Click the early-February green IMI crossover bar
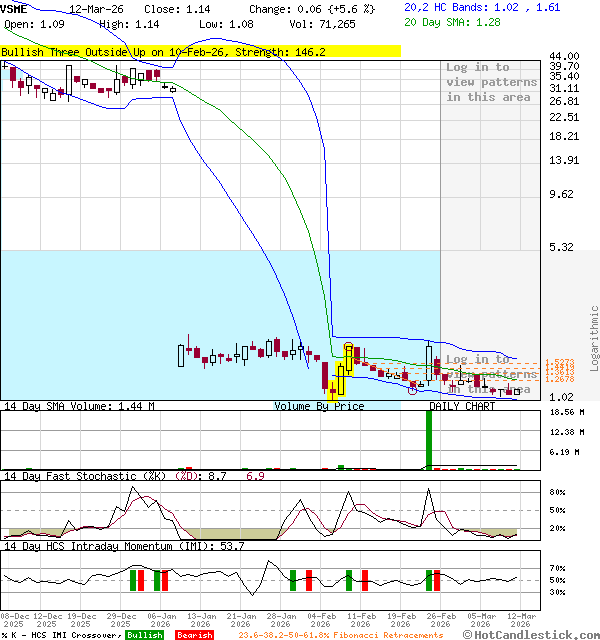The image size is (600, 640). (293, 579)
